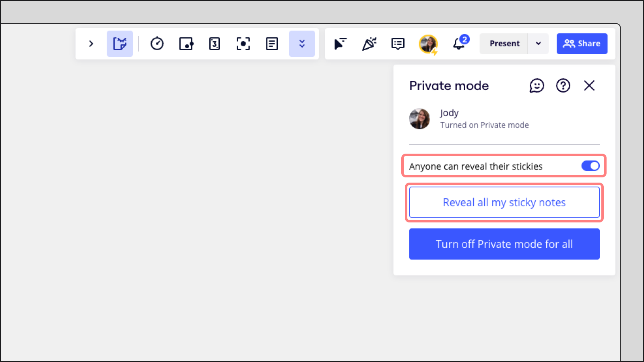Disable Anyone can reveal their stickies

pyautogui.click(x=590, y=166)
